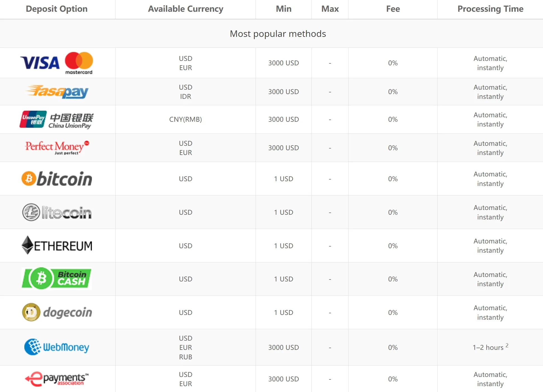Select the Bitcoin Cash logo

[x=57, y=279]
